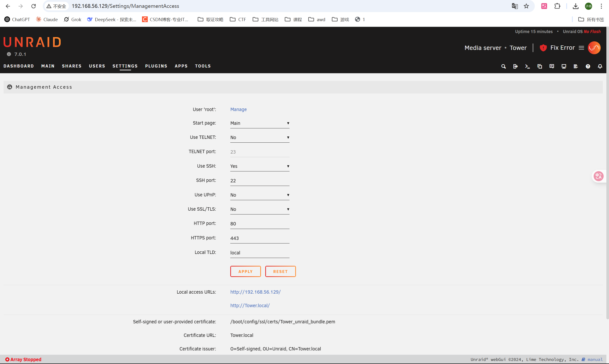Open the Use TELNET dropdown
The image size is (609, 364).
[260, 137]
